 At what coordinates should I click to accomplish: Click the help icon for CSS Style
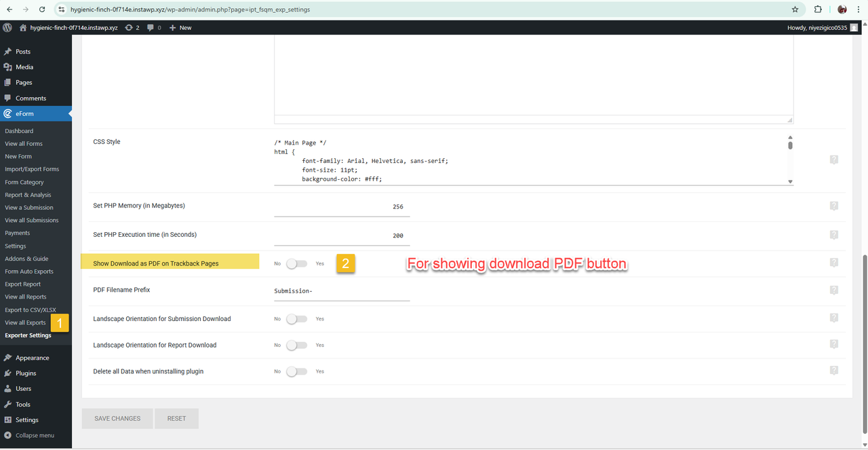point(834,160)
